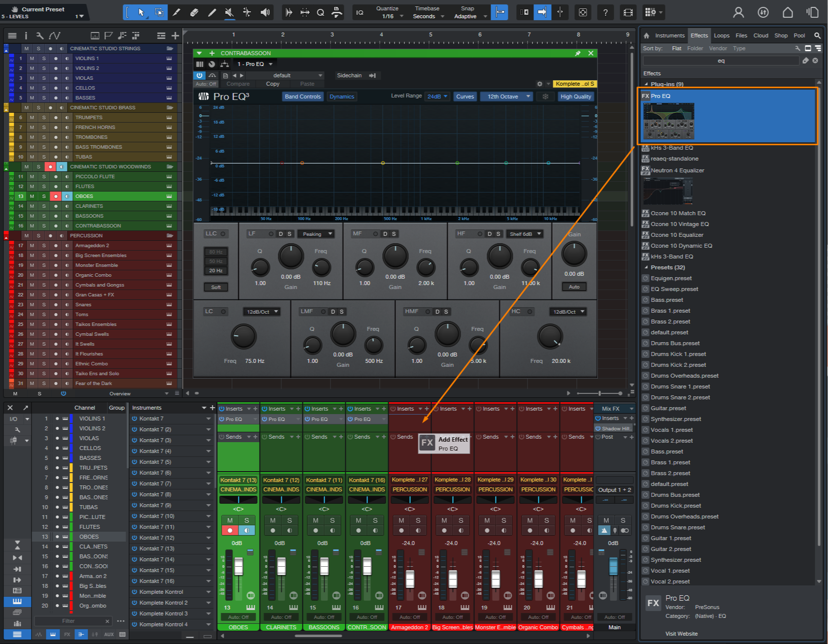828x644 pixels.
Task: Open the 12th Octave dropdown in Pro EQ
Action: click(x=506, y=97)
